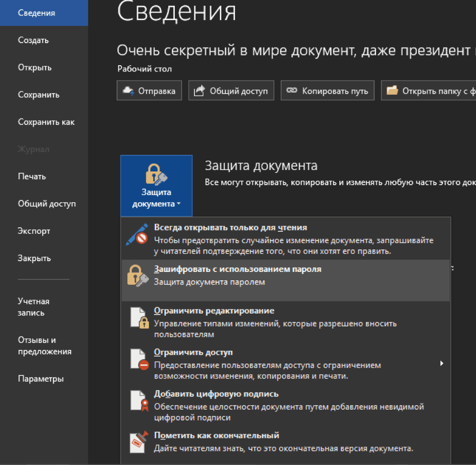Open Отзывы и предложения page
This screenshot has width=476, height=465.
tap(44, 345)
